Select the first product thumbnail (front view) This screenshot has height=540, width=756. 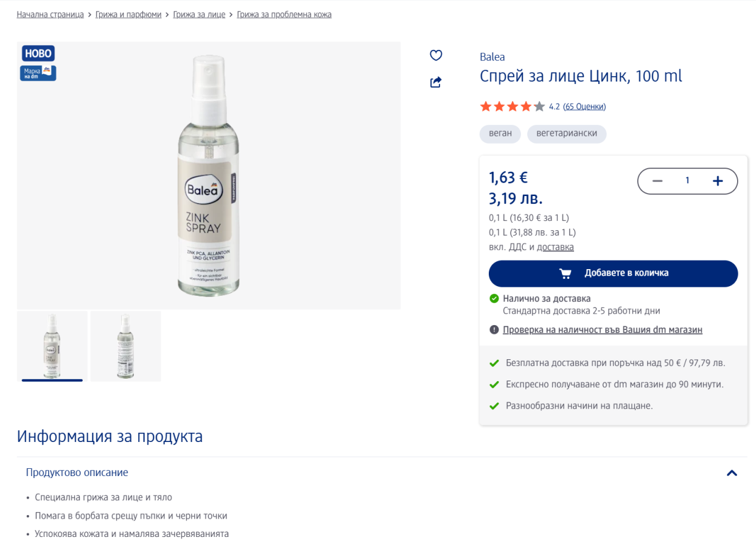coord(52,346)
